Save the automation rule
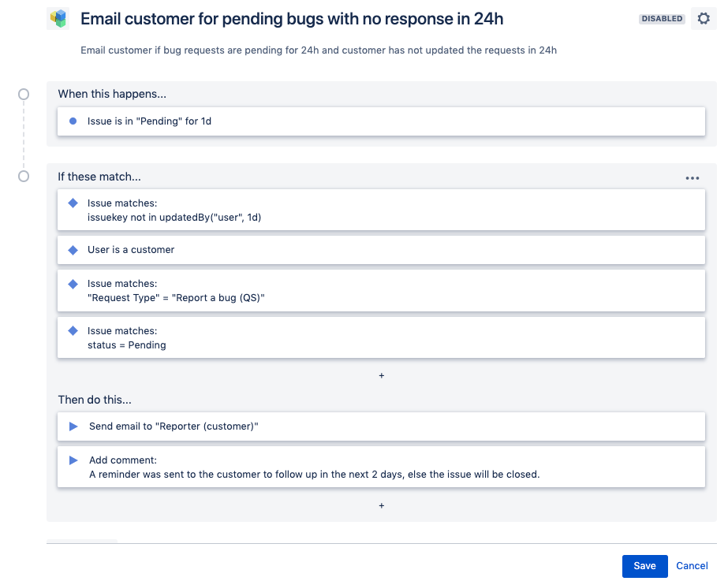 click(x=645, y=566)
